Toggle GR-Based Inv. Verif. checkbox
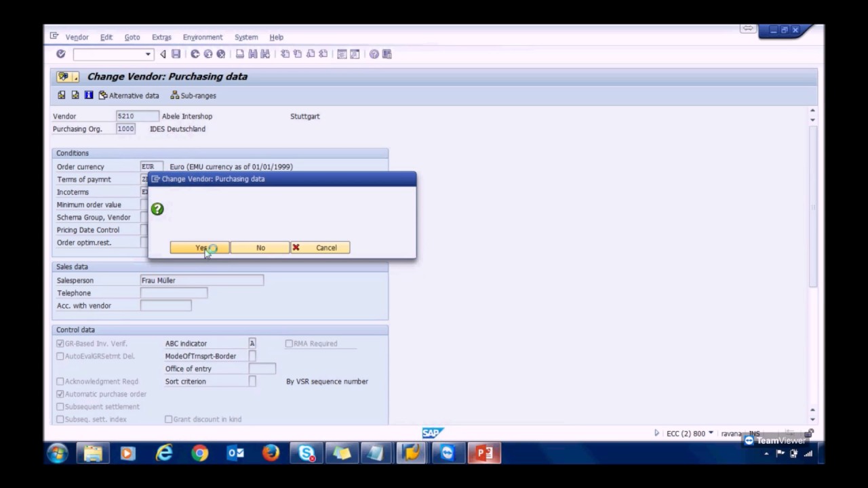868x488 pixels. click(60, 344)
